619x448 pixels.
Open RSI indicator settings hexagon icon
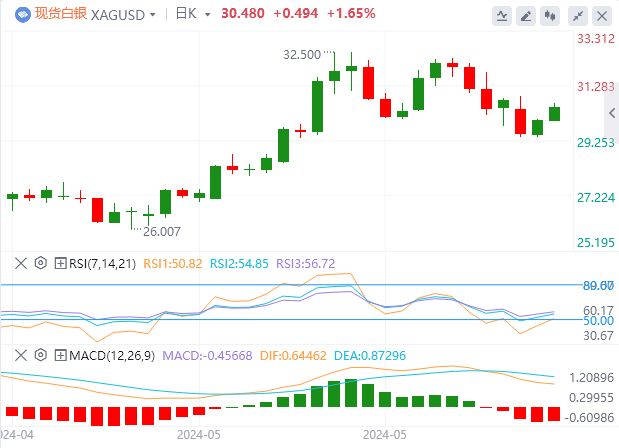[x=41, y=263]
